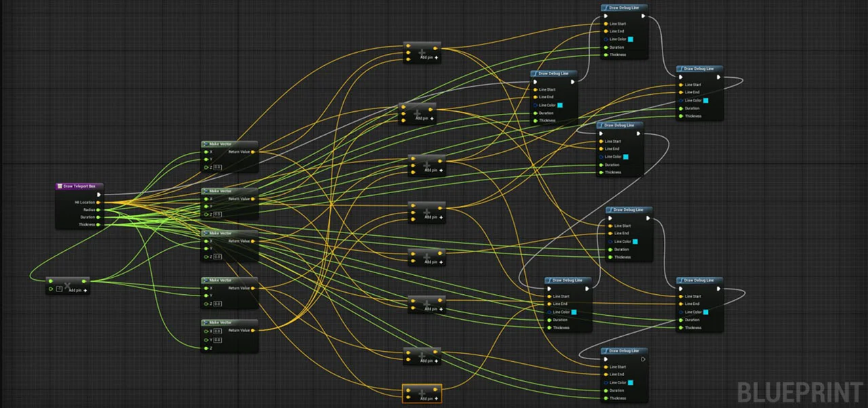Image resolution: width=868 pixels, height=408 pixels.
Task: Open Line Color swatch on Draw Debug Line with unwired exec output
Action: click(631, 383)
